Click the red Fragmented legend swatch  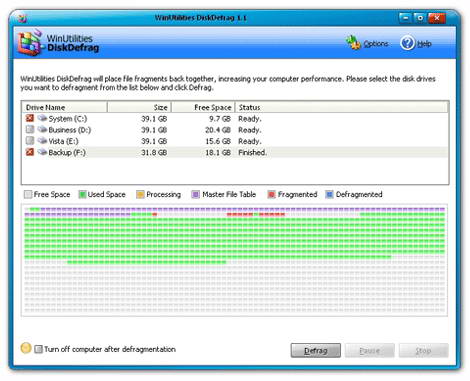(272, 194)
